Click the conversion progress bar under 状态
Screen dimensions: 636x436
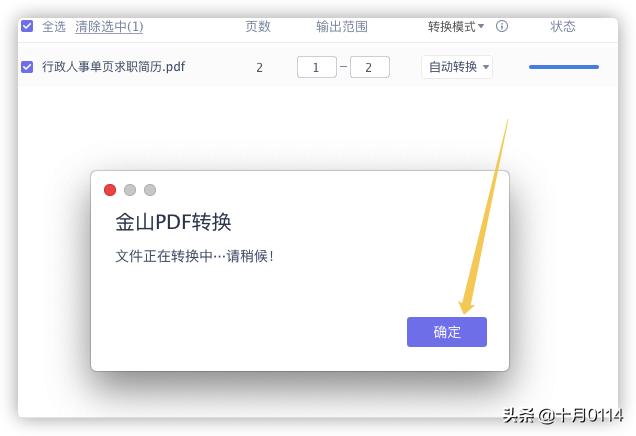[564, 67]
